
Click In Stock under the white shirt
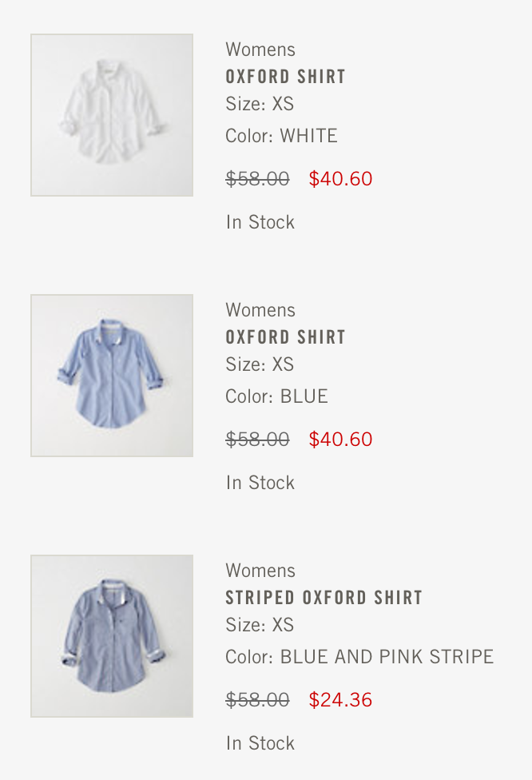click(260, 222)
